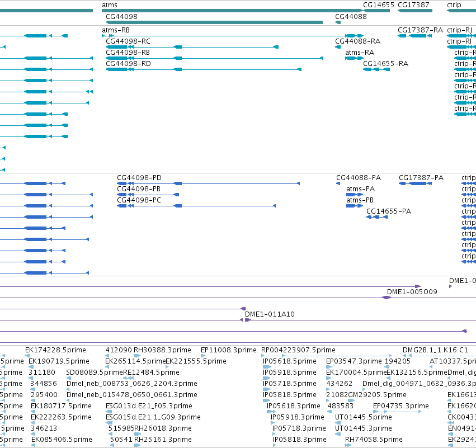The height and width of the screenshot is (448, 476).
Task: Open the atms-RA transcript label
Action: click(360, 52)
